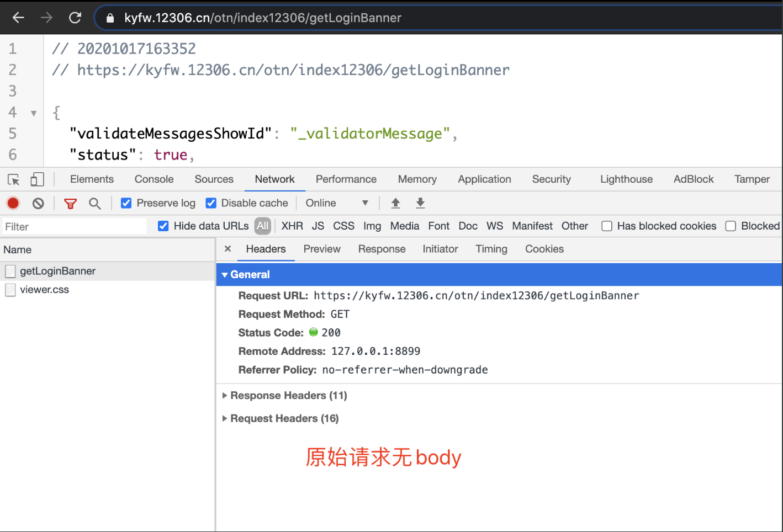Expand Response Headers (11)

click(x=225, y=396)
